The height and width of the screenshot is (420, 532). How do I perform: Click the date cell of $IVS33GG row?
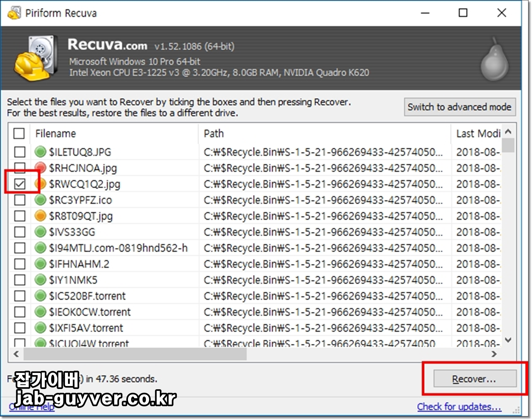click(478, 232)
